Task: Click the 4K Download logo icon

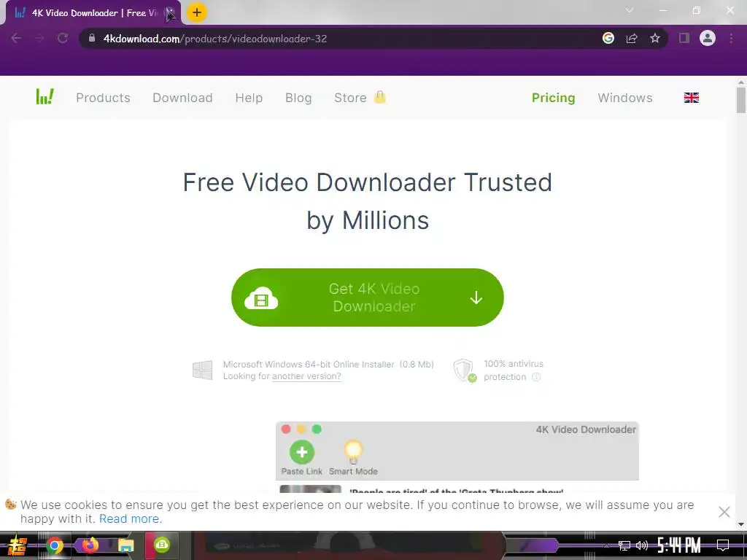Action: click(44, 97)
